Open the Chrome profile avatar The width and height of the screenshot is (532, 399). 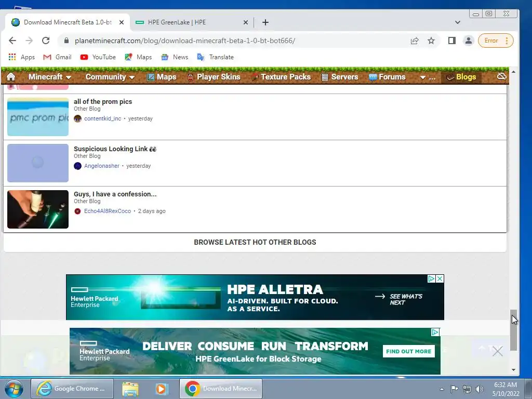click(469, 41)
